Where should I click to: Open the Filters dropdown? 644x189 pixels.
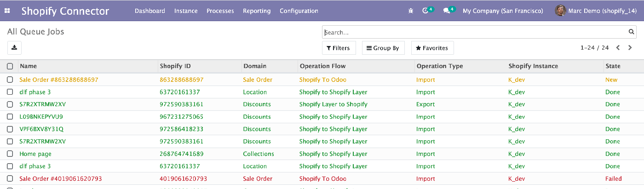tap(339, 48)
